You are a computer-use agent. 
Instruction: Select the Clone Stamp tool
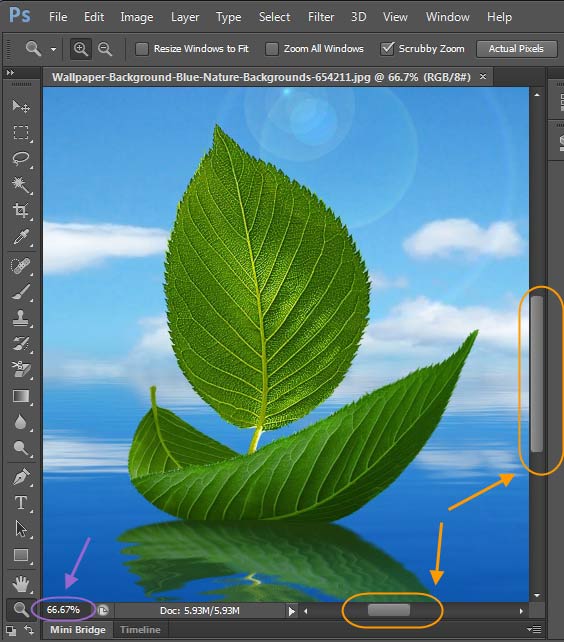pyautogui.click(x=20, y=318)
